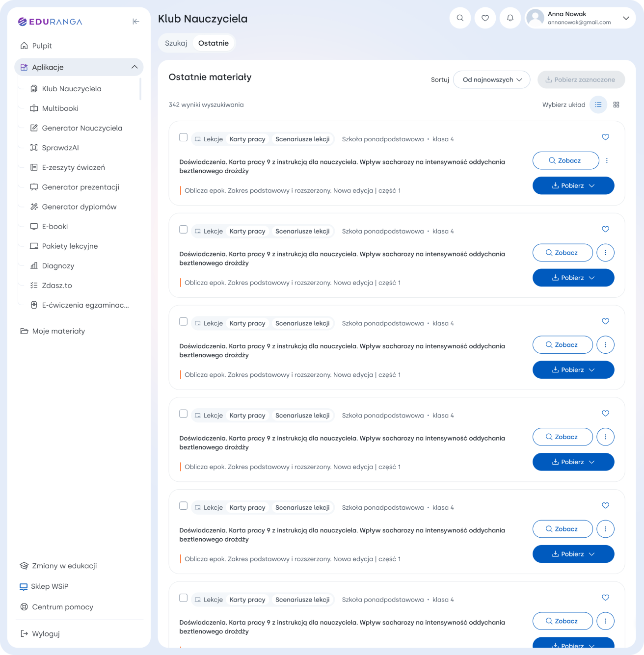Open Generator prezentacji
Screen dimensions: 644x655
(x=75, y=187)
